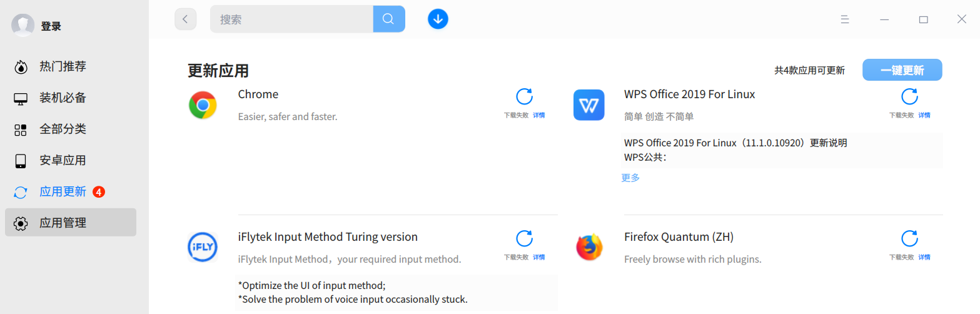The height and width of the screenshot is (314, 980).
Task: Click the WPS Office app icon
Action: tap(589, 105)
